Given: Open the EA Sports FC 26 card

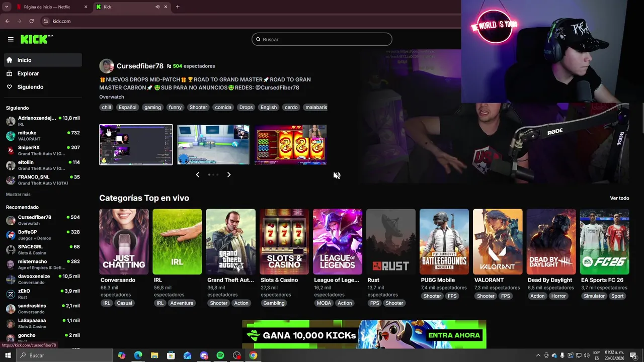Looking at the screenshot, I should tap(604, 242).
